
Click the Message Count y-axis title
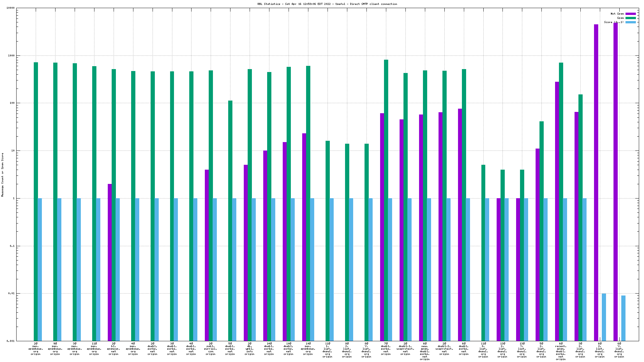click(x=3, y=175)
